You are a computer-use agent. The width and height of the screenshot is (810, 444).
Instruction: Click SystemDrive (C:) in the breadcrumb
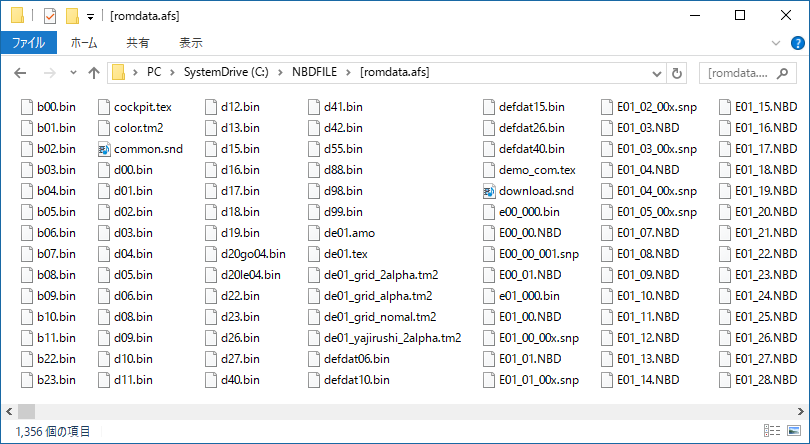point(226,72)
